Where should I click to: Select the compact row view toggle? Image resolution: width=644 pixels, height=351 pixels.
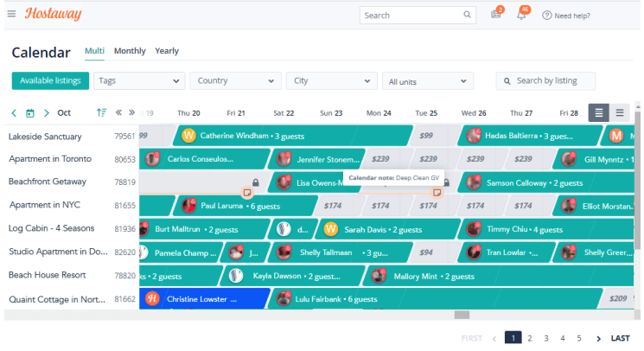tap(620, 112)
